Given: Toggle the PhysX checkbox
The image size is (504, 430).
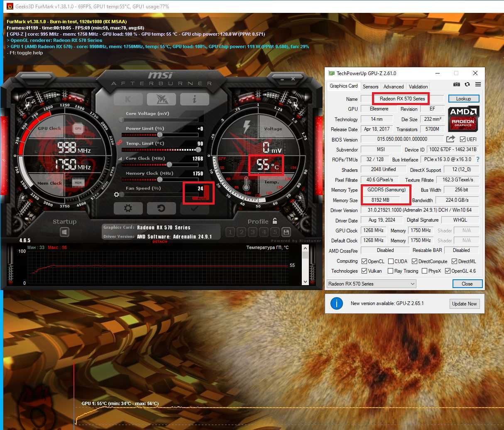Looking at the screenshot, I should point(424,271).
